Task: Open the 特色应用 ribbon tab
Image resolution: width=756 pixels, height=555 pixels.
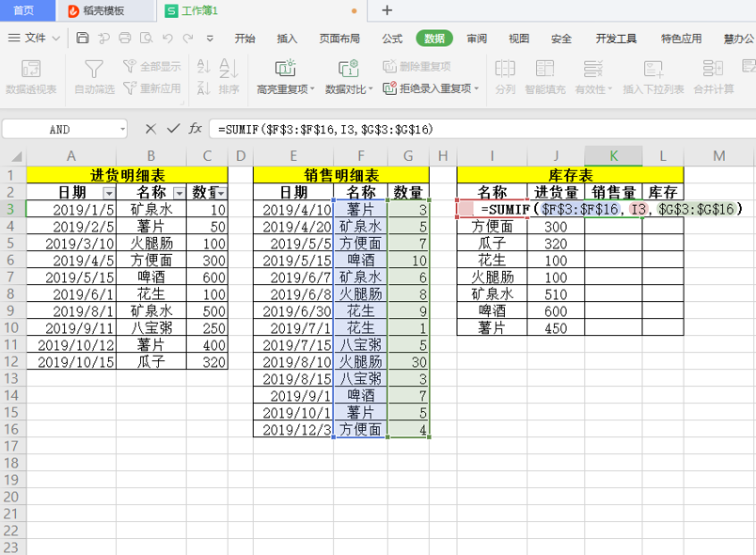Action: [681, 39]
